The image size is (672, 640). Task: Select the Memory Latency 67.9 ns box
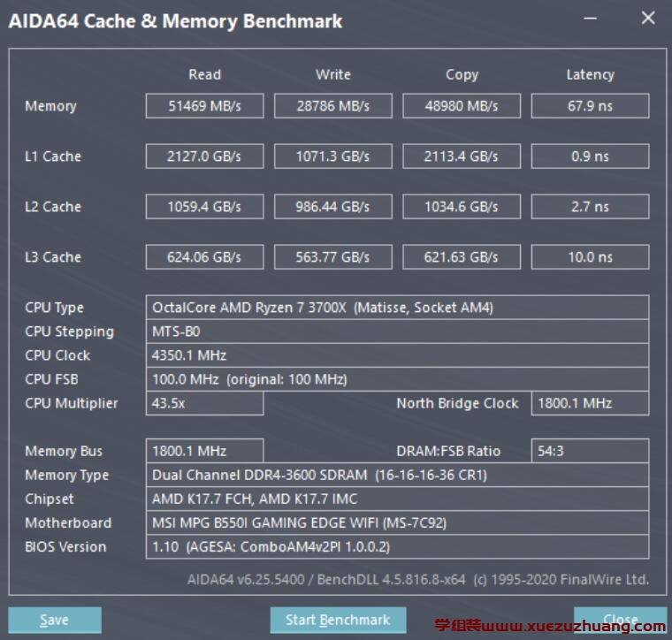point(590,106)
